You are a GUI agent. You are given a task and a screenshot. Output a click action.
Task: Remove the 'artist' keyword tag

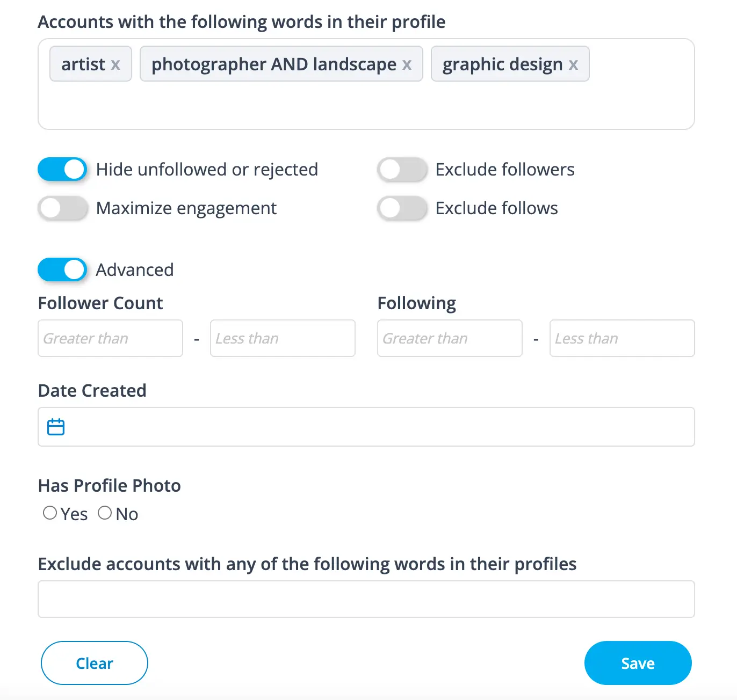[x=115, y=65]
